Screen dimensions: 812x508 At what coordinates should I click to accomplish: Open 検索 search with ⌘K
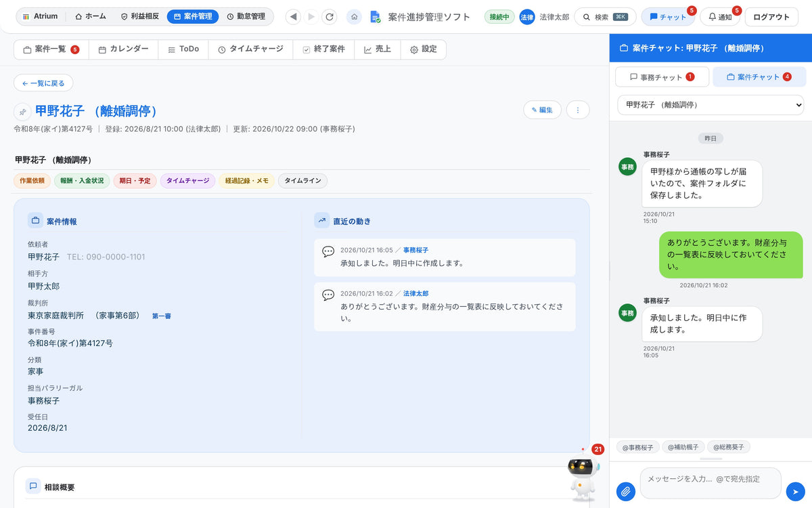pos(605,17)
